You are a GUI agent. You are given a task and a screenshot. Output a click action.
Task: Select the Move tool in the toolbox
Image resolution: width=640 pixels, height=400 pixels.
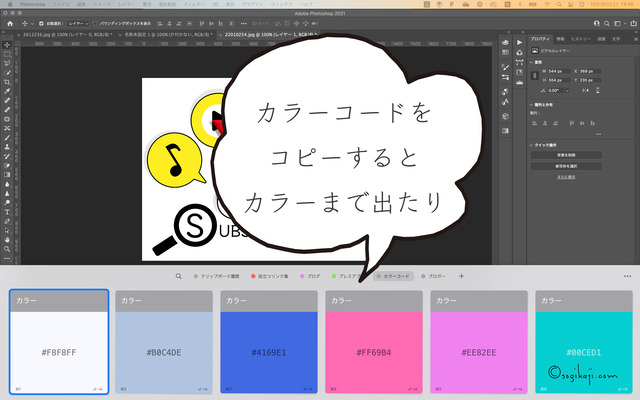[7, 45]
